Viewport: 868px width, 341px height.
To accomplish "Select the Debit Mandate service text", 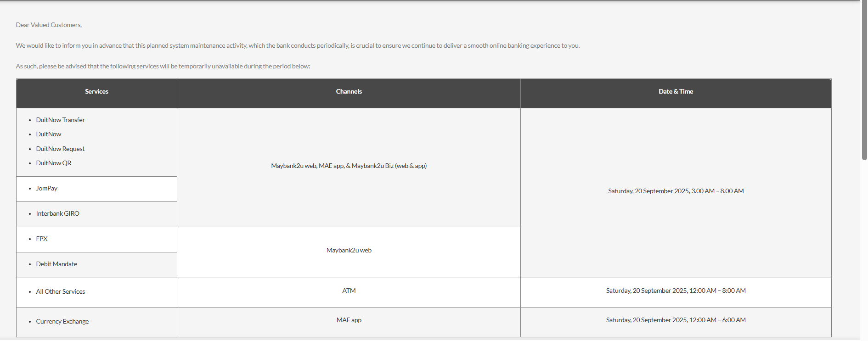I will coord(56,264).
